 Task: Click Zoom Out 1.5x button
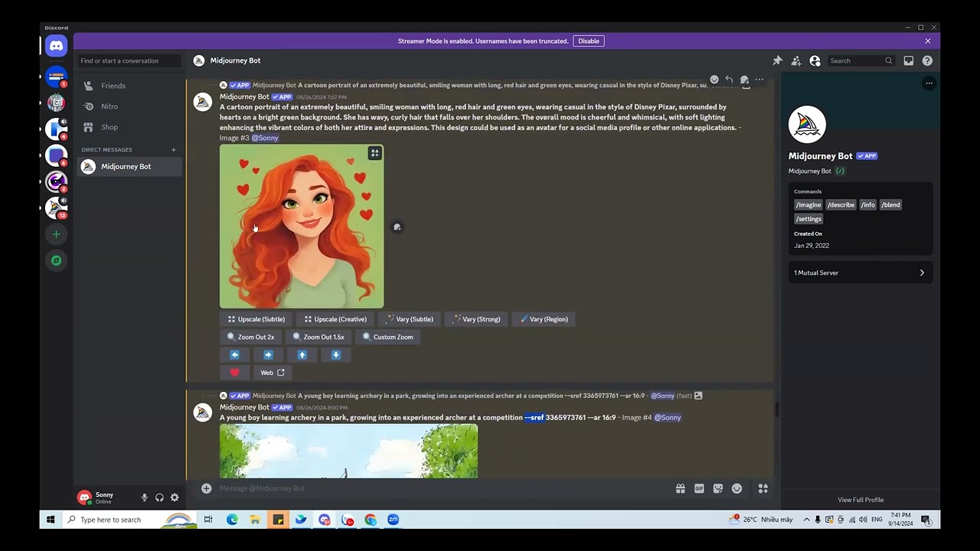pyautogui.click(x=318, y=337)
